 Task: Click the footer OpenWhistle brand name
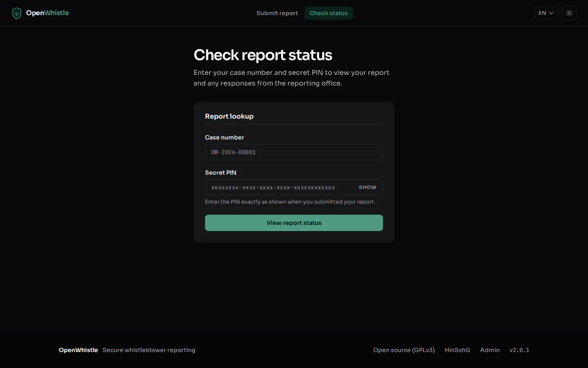point(78,350)
